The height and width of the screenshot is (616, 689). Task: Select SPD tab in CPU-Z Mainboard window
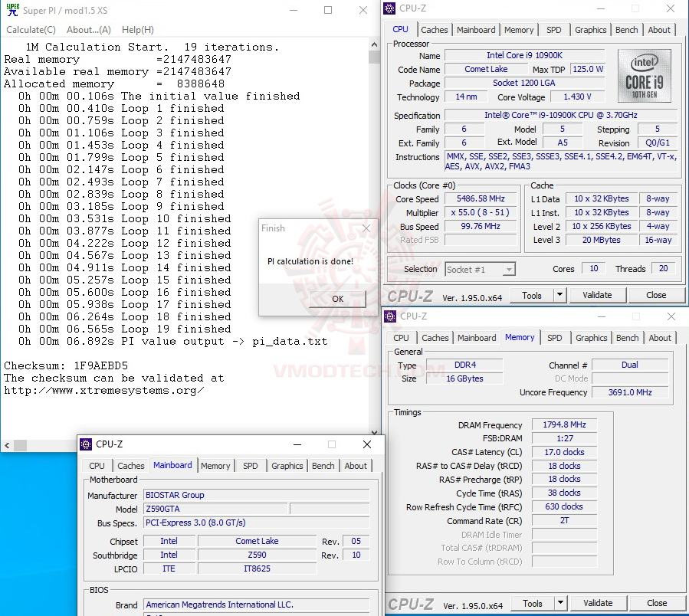point(251,466)
